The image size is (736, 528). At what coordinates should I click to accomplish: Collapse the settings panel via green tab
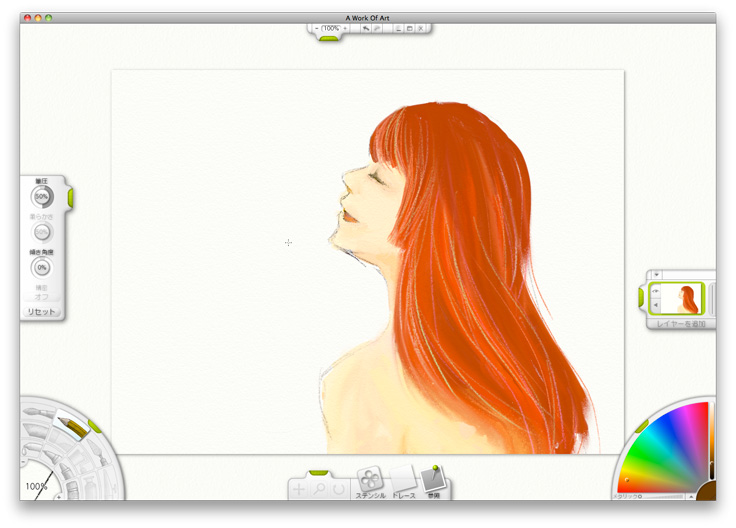[70, 198]
